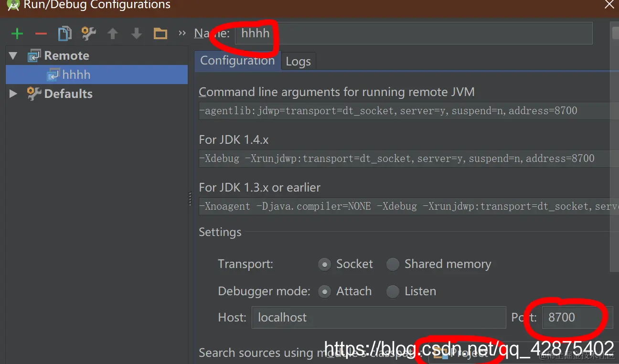Click the Defaults wrench icon in tree
This screenshot has height=364, width=619.
(34, 94)
